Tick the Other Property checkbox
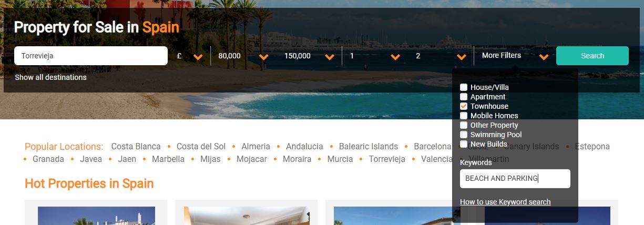The width and height of the screenshot is (644, 225). [x=464, y=125]
